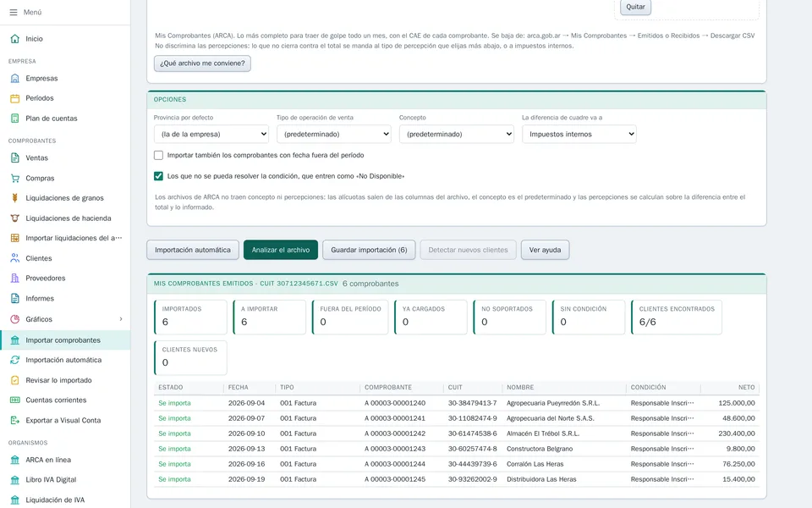Click Guardar importación (6) button
Viewport: 812px width, 508px height.
(369, 250)
